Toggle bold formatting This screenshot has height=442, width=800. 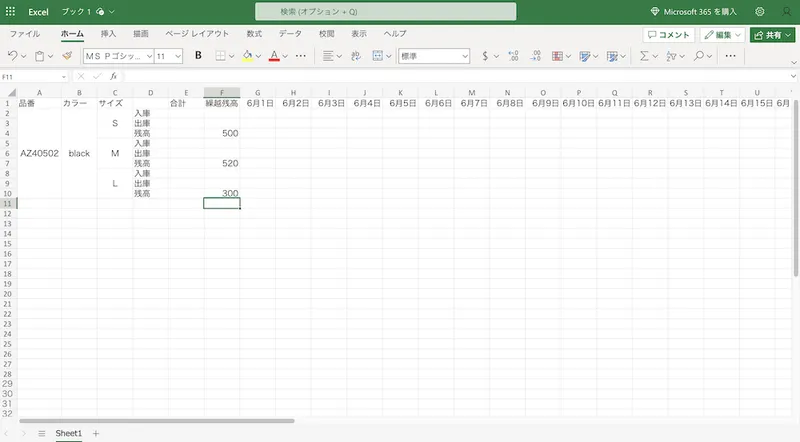coord(198,56)
